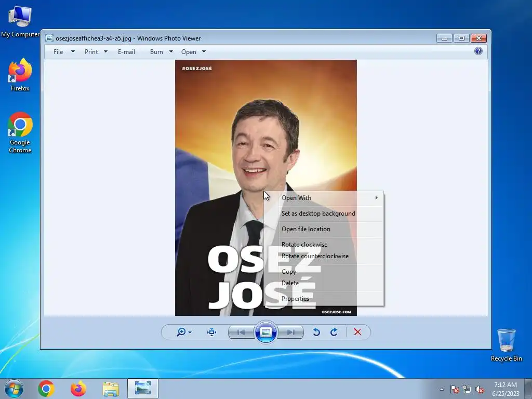
Task: Open Chrome from the taskbar
Action: (x=46, y=389)
